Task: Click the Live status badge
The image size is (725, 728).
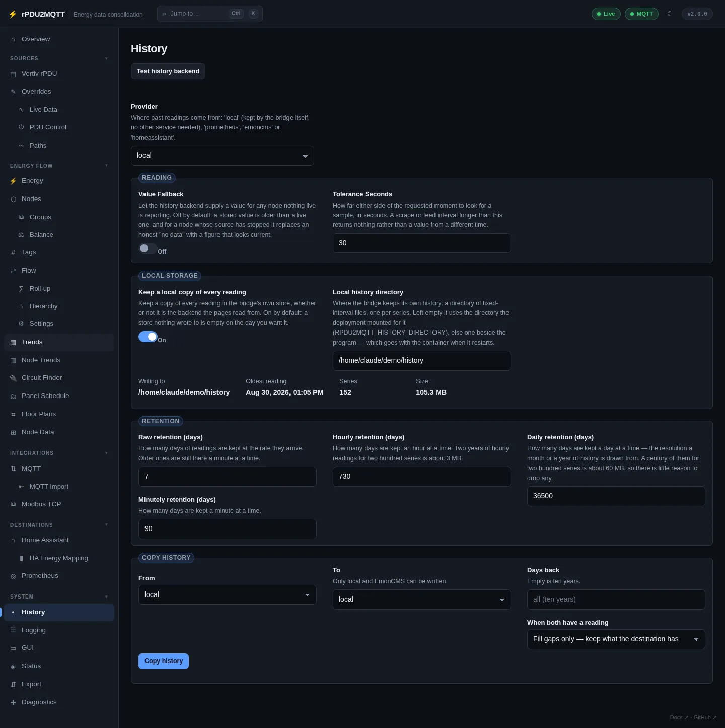Action: [606, 14]
